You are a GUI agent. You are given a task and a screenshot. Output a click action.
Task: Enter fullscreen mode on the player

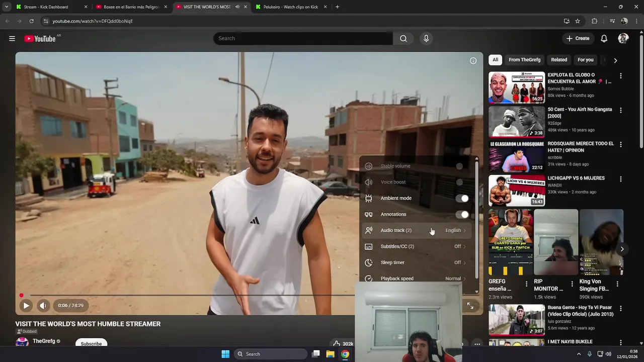[470, 305]
